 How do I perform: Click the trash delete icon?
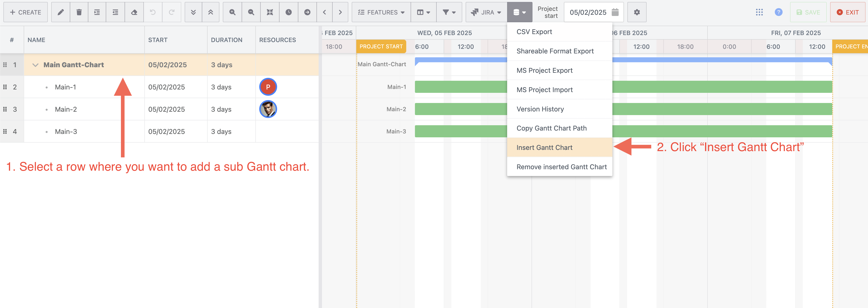pos(79,12)
